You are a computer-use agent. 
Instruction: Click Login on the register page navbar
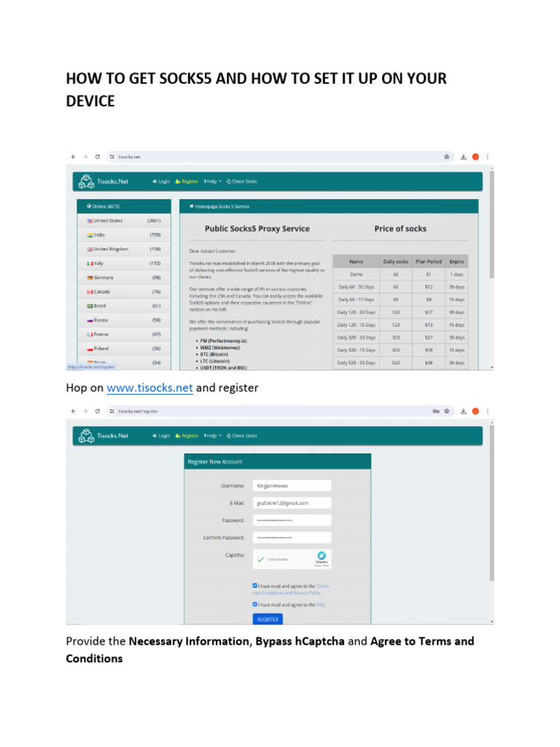[x=161, y=436]
